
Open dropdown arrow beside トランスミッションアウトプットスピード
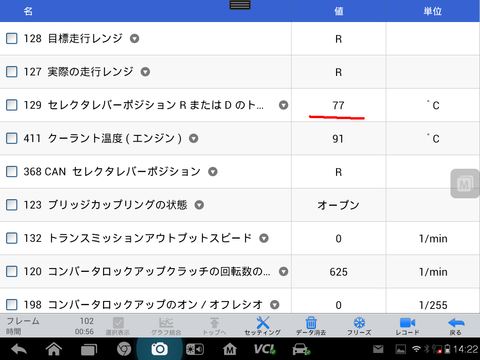coord(264,238)
